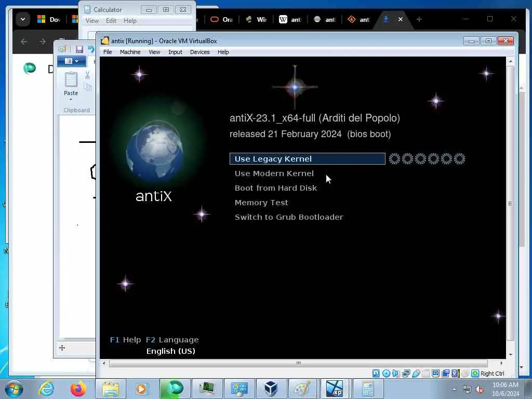Click the mouse integration indicator in VirtualBox status bar
532x399 pixels.
pos(465,374)
